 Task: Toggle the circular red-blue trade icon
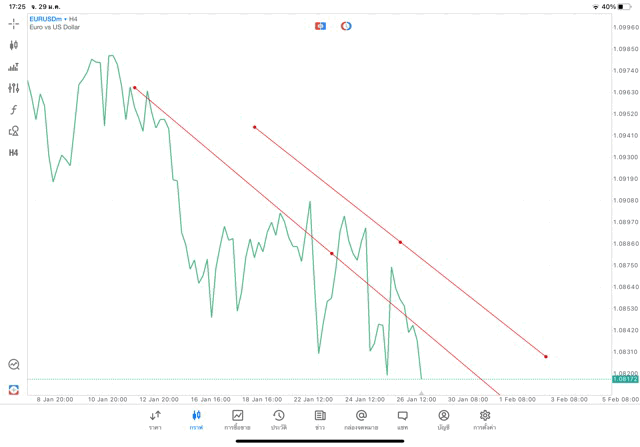coord(346,25)
